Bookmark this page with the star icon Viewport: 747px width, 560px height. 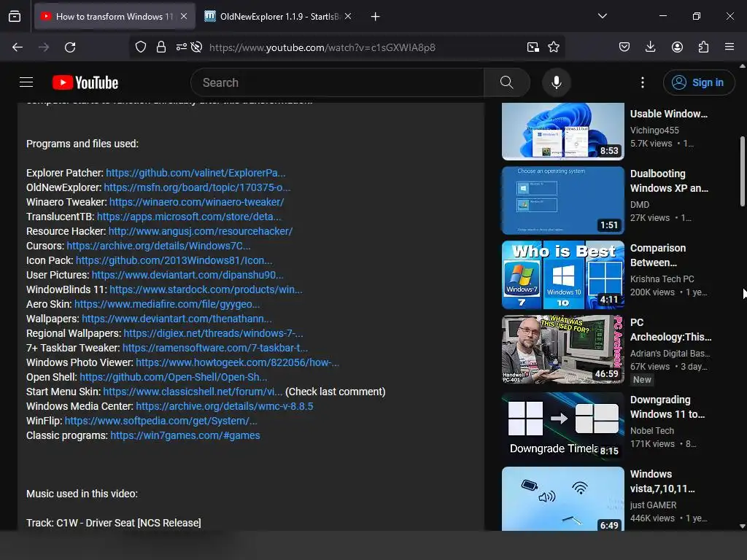coord(554,47)
